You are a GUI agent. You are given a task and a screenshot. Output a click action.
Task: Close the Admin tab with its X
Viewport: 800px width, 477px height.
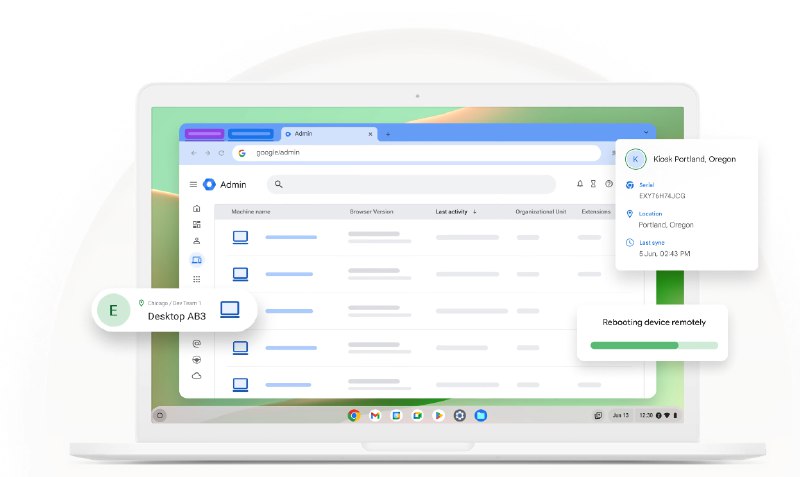(x=370, y=134)
